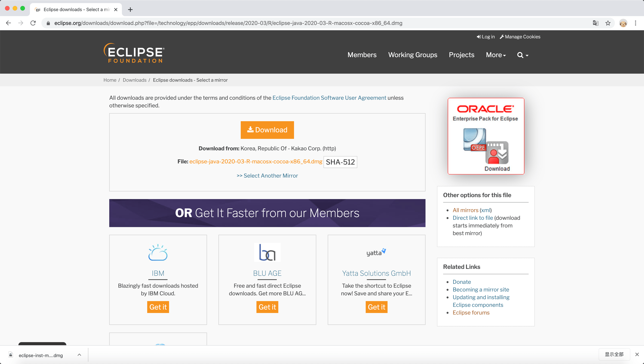Screen dimensions: 644x364
Task: Click the 显示全部 show all button
Action: click(614, 354)
